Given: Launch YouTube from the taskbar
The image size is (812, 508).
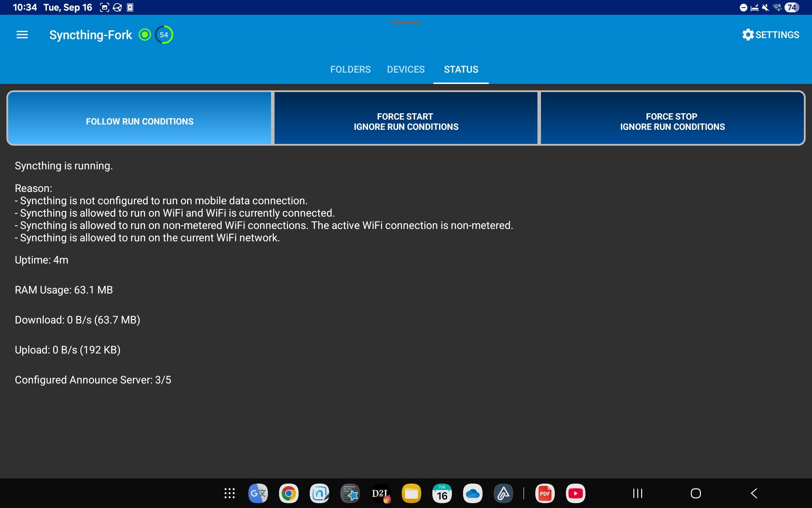Looking at the screenshot, I should coord(576,493).
